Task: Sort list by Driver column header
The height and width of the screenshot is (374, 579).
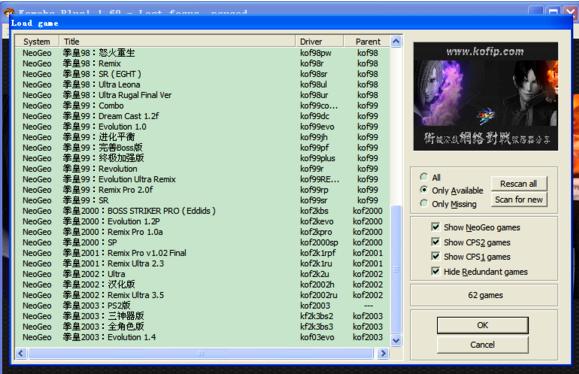Action: click(320, 41)
